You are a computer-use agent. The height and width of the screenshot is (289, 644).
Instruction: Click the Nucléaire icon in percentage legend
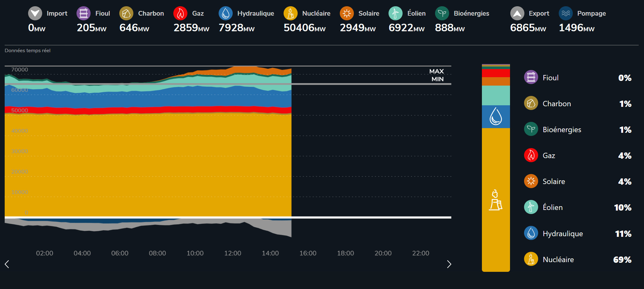coord(531,259)
